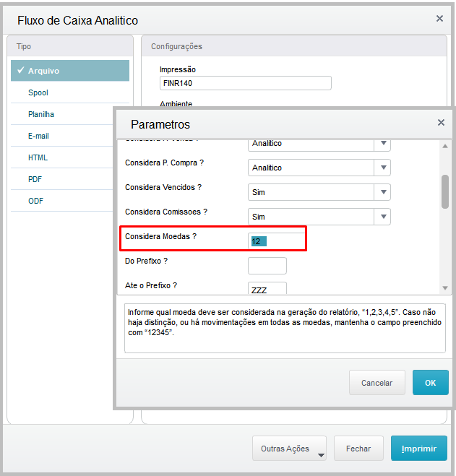The width and height of the screenshot is (456, 476).
Task: Close the Parametros dialog with the X
Action: (441, 122)
